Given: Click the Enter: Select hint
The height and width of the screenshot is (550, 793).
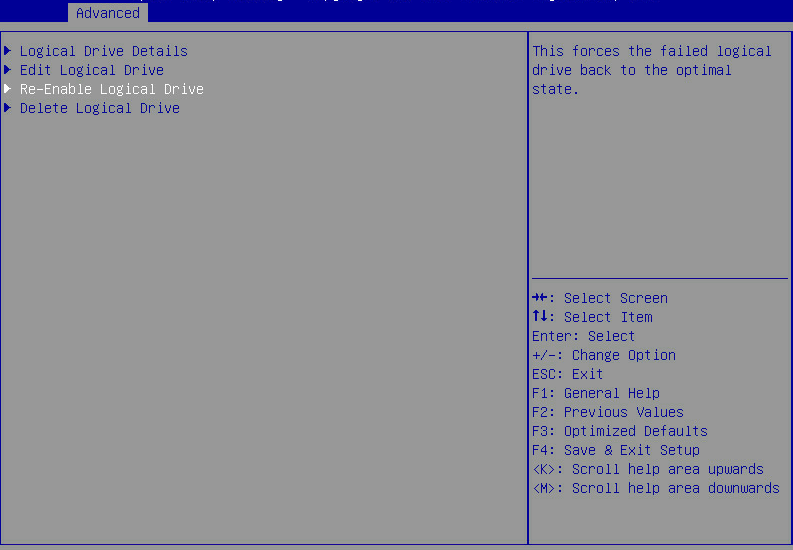Looking at the screenshot, I should [583, 336].
